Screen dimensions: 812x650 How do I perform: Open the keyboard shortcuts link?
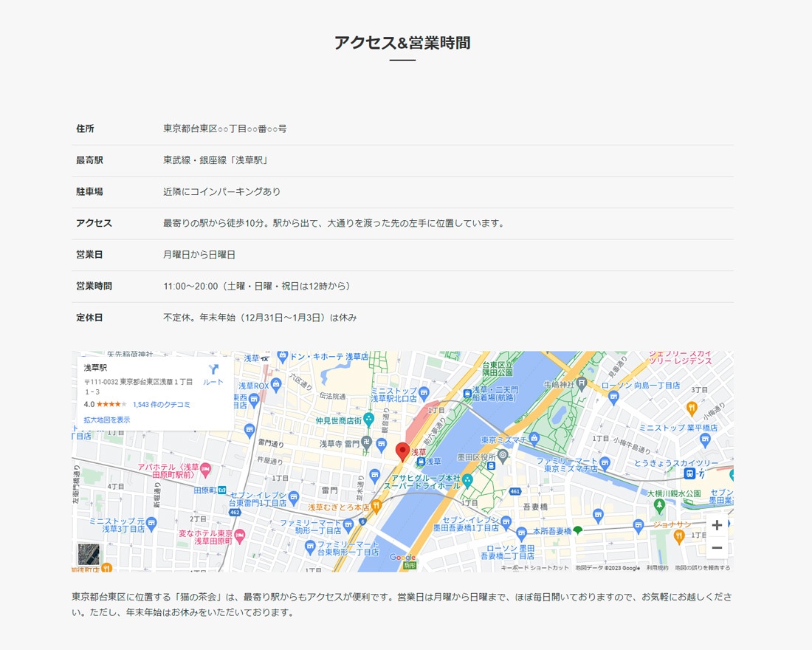[535, 568]
